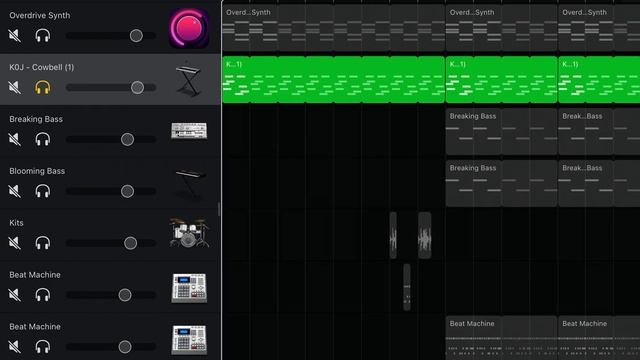Solo the Kits track
Image resolution: width=640 pixels, height=360 pixels.
[42, 243]
